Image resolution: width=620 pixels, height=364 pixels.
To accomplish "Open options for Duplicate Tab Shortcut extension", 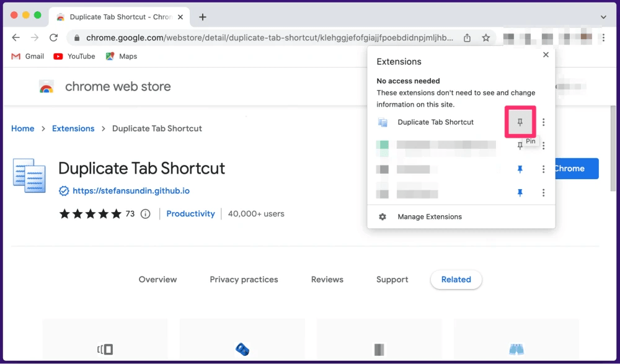I will point(544,122).
